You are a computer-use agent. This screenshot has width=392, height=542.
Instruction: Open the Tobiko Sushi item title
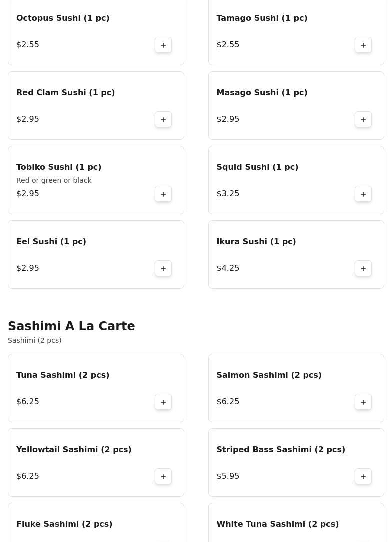[x=59, y=167]
